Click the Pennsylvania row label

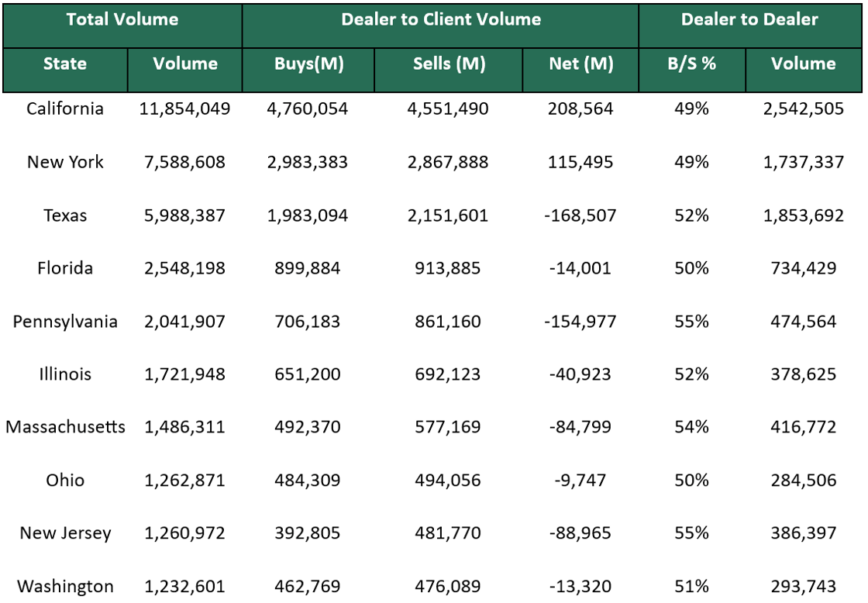coord(65,322)
